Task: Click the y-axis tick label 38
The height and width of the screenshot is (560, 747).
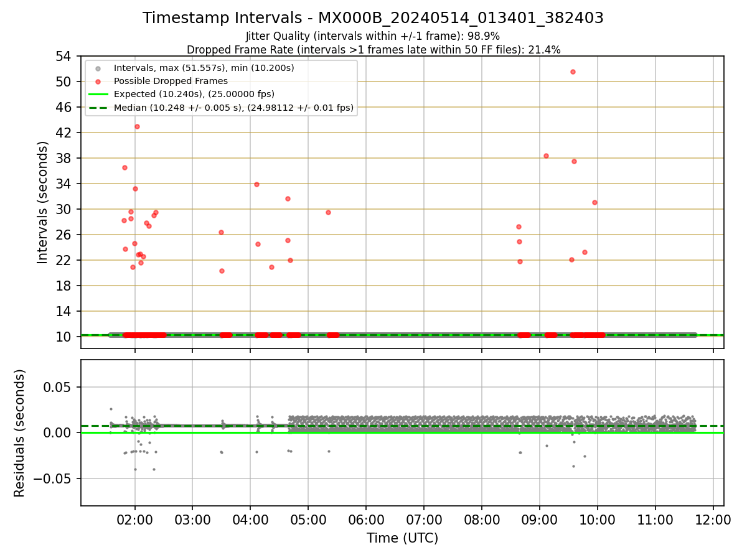Action: tap(65, 158)
